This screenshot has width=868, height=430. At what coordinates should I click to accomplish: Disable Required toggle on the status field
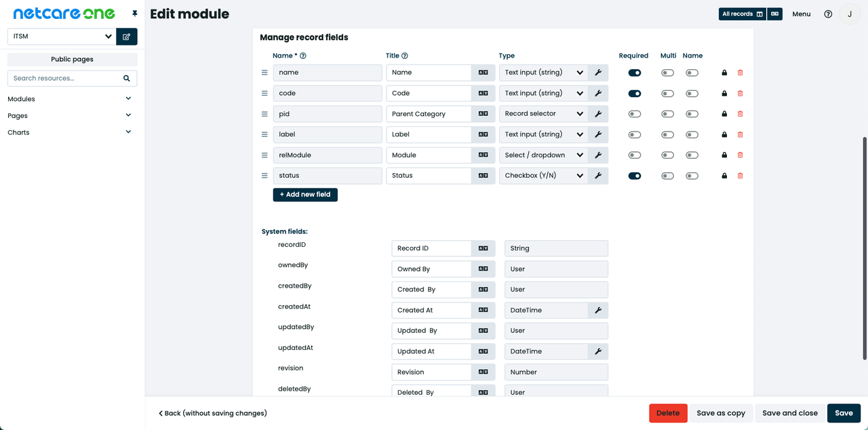tap(635, 176)
